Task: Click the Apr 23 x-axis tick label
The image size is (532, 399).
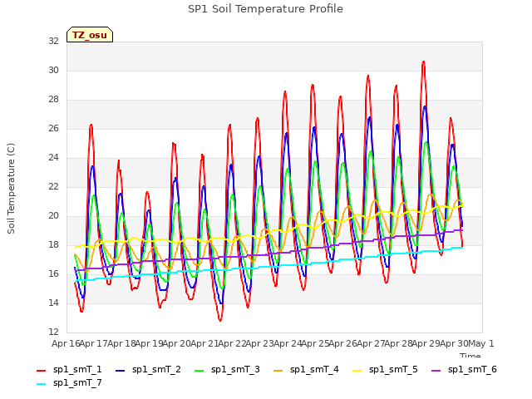Action: click(259, 343)
